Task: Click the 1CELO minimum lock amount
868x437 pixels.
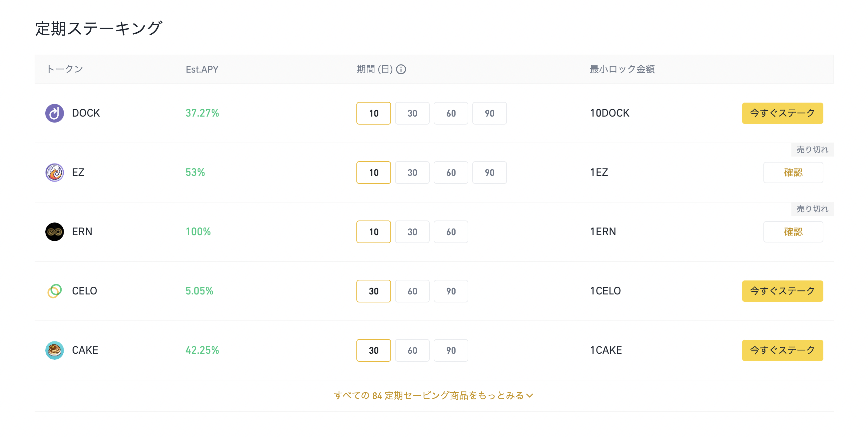Action: (605, 291)
